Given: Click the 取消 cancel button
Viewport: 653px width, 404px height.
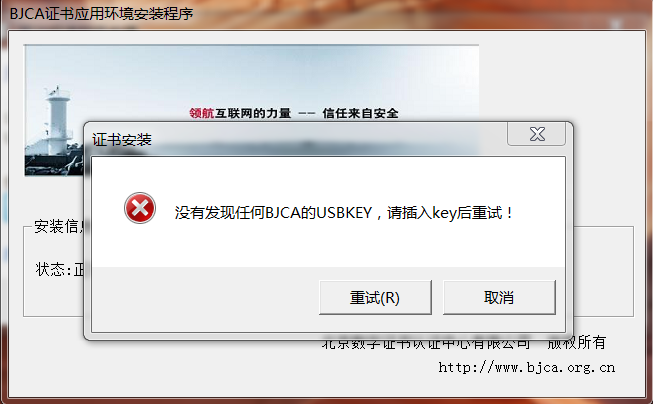Looking at the screenshot, I should click(x=499, y=297).
